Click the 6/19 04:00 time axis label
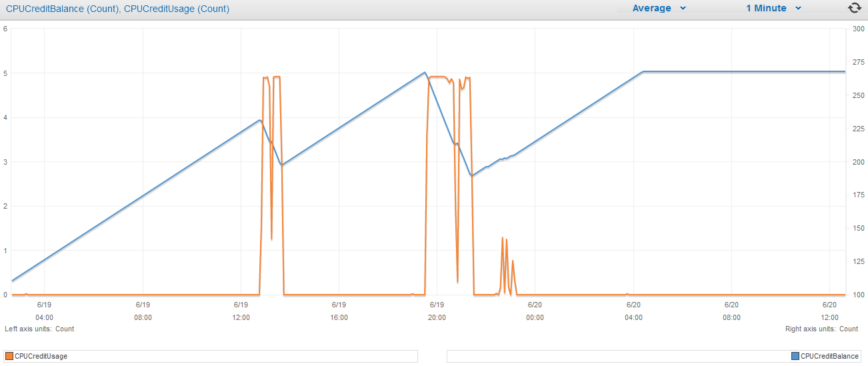The height and width of the screenshot is (366, 868). [44, 311]
